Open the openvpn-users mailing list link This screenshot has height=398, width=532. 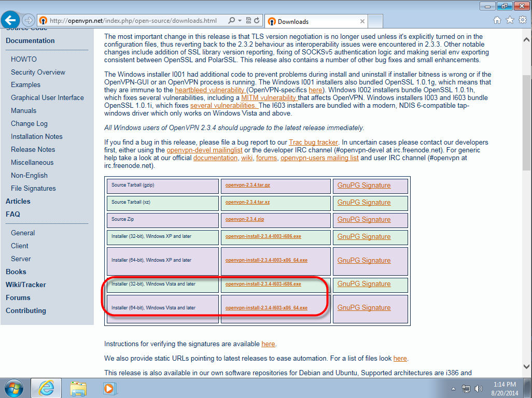coord(319,158)
